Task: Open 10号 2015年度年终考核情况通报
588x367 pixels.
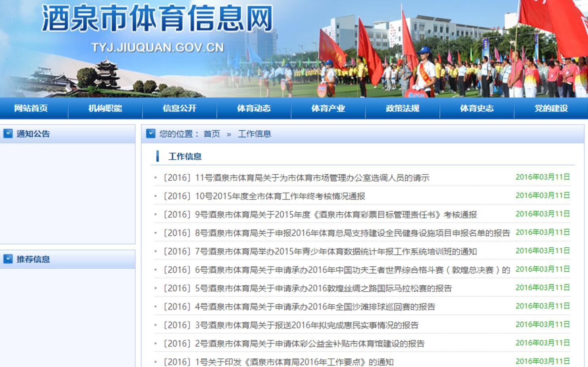Action: pos(264,196)
